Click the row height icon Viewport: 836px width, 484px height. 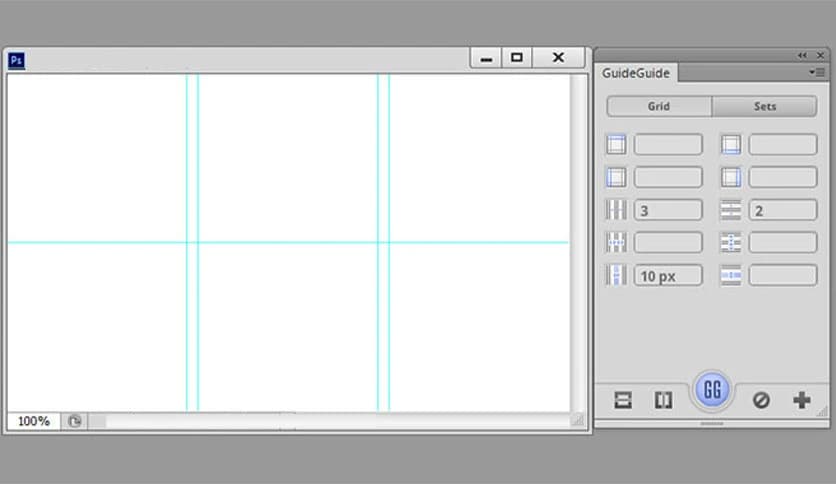730,243
